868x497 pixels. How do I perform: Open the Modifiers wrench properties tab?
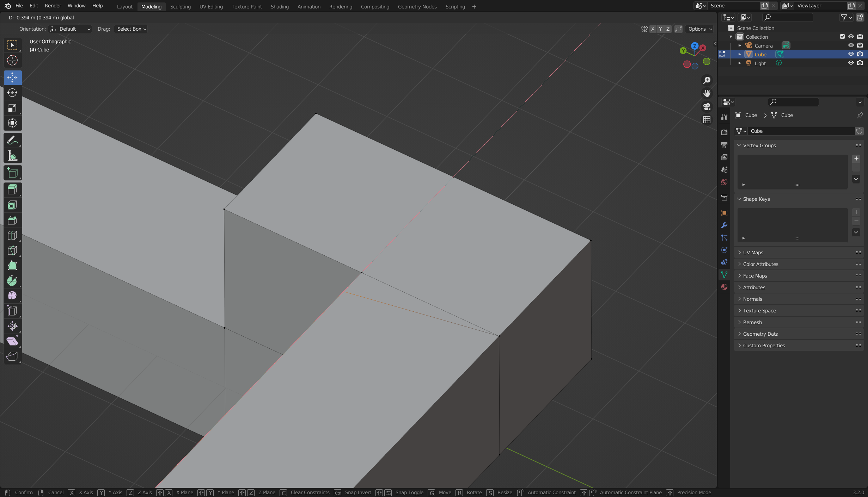(724, 225)
